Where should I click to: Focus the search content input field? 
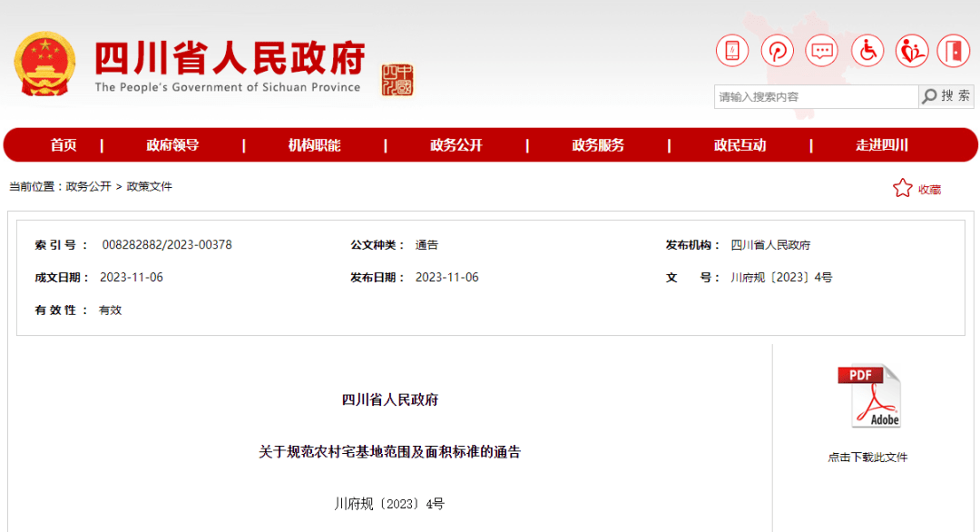pos(817,97)
